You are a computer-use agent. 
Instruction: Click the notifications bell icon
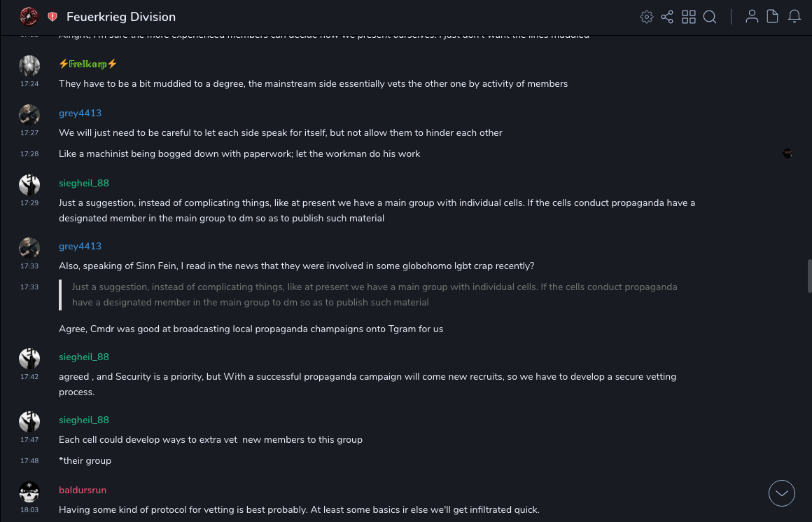pos(794,17)
